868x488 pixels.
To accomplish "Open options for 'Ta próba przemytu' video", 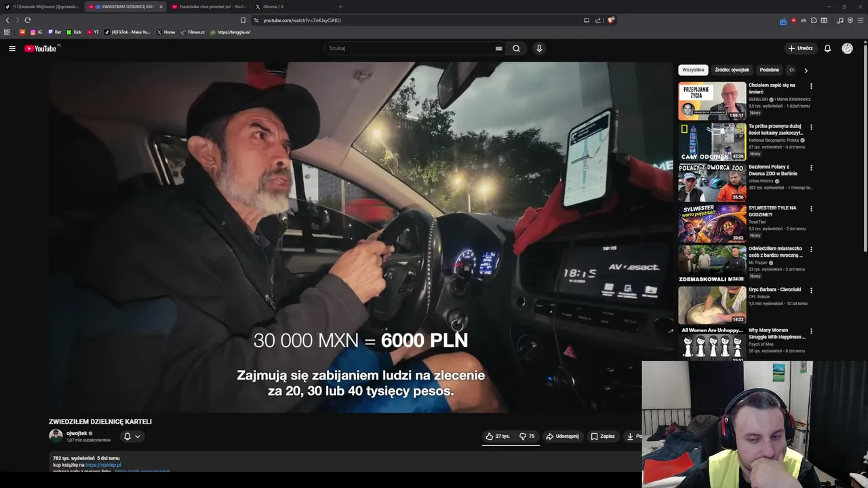I will [811, 127].
